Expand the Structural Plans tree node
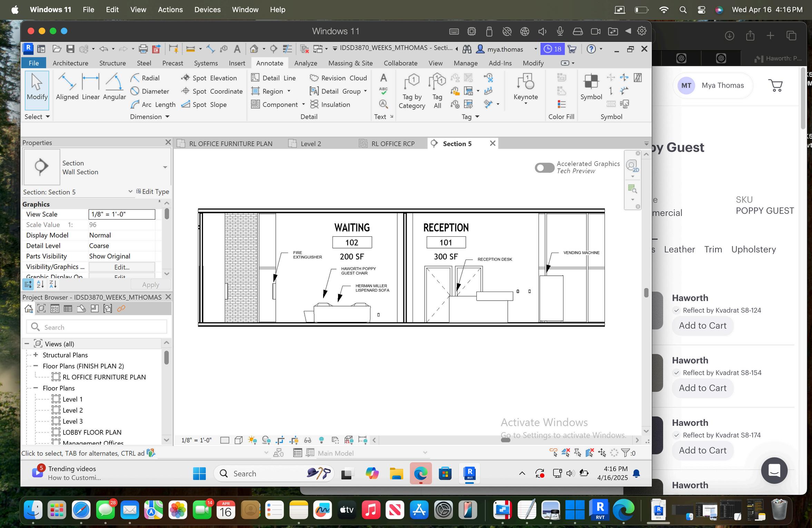Image resolution: width=812 pixels, height=528 pixels. (36, 355)
